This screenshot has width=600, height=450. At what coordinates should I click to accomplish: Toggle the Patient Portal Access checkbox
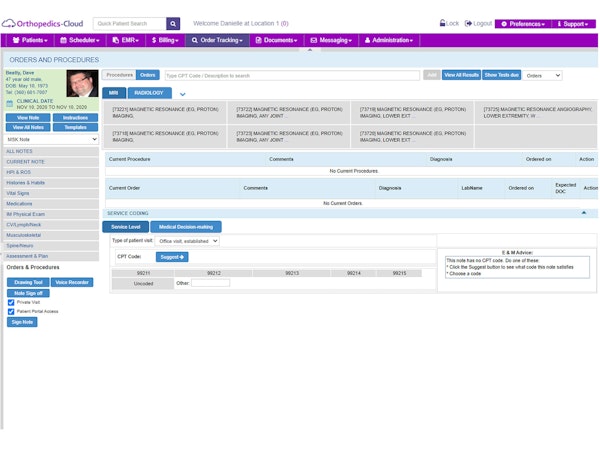pos(11,311)
